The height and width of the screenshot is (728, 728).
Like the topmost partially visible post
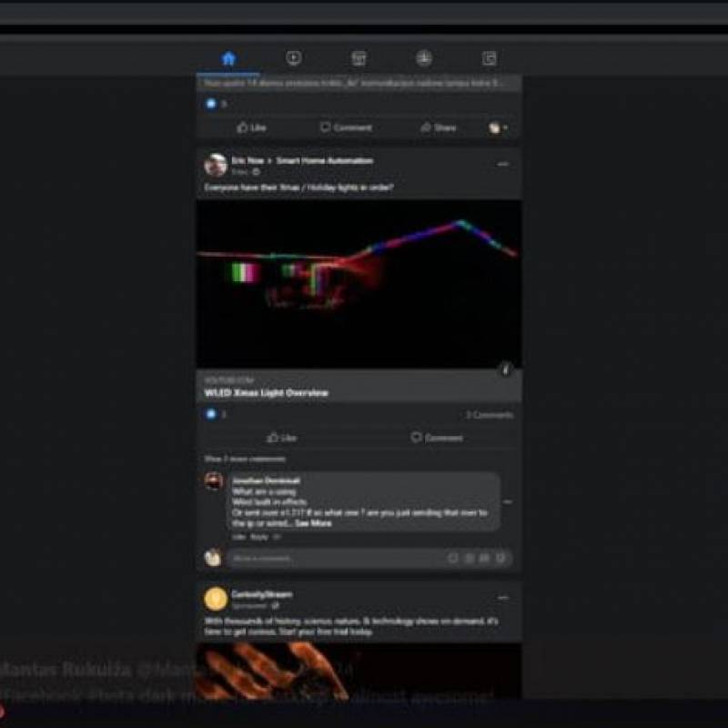(252, 127)
